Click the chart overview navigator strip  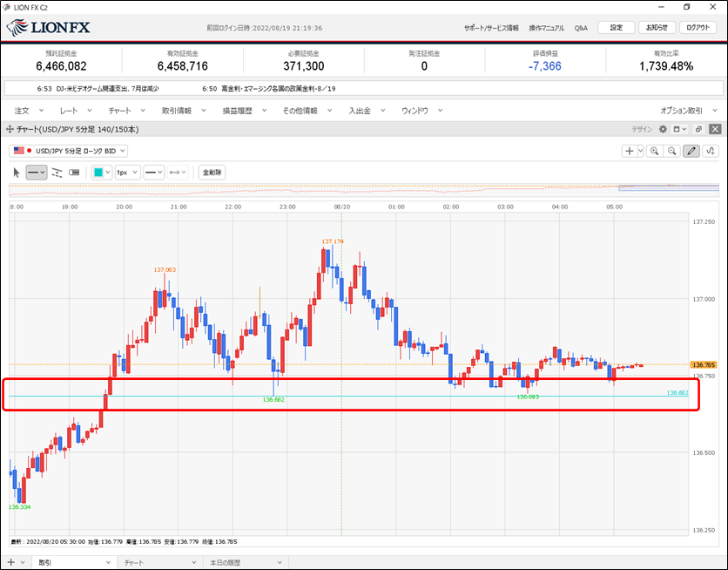364,189
